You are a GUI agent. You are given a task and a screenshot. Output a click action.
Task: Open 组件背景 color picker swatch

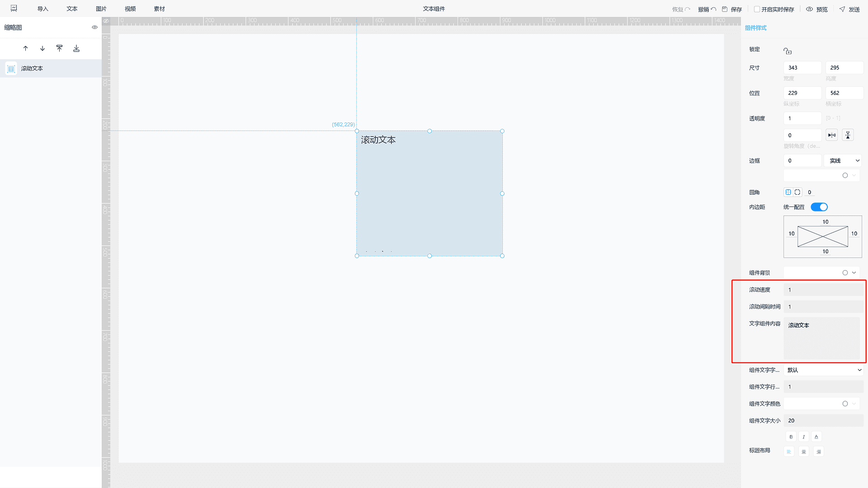845,273
